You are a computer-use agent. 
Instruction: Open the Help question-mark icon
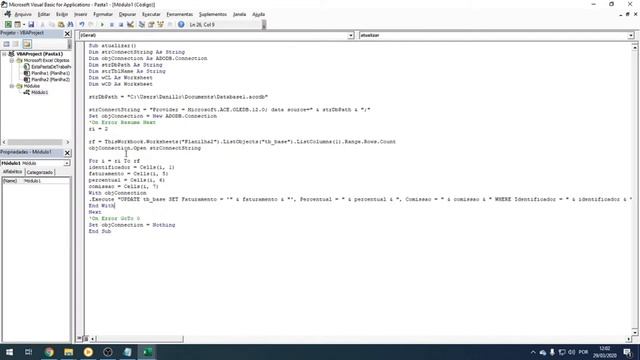tap(181, 24)
